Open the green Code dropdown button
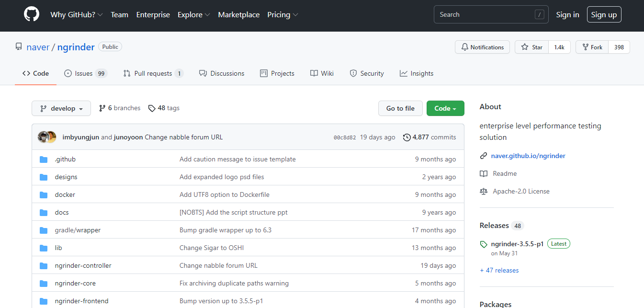The width and height of the screenshot is (644, 308). tap(445, 108)
